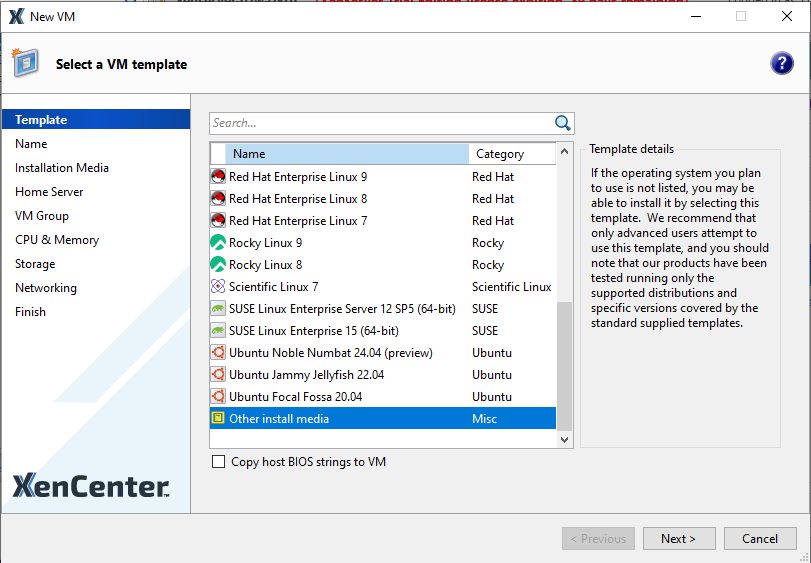Go to the Name wizard step
The width and height of the screenshot is (811, 563).
coord(31,144)
